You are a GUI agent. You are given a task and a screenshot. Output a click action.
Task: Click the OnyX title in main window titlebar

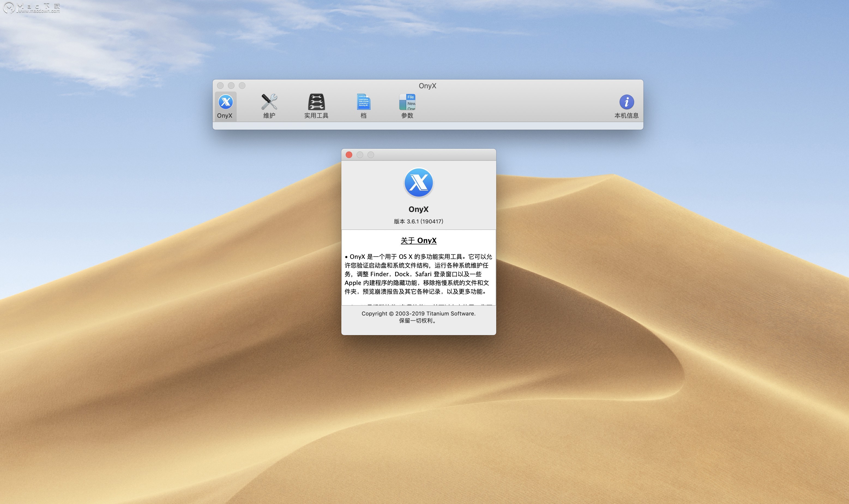[427, 86]
